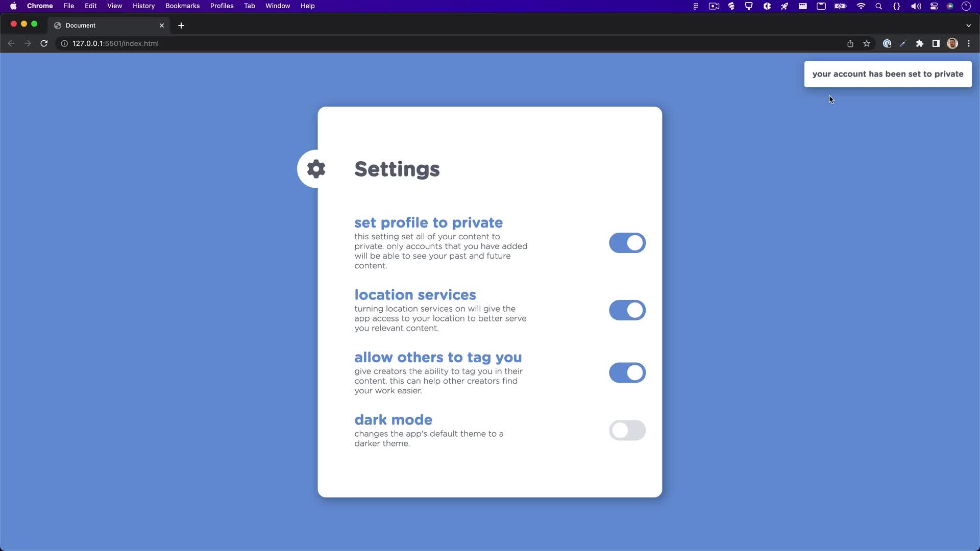Image resolution: width=980 pixels, height=551 pixels.
Task: Enable the dark mode toggle
Action: 627,431
